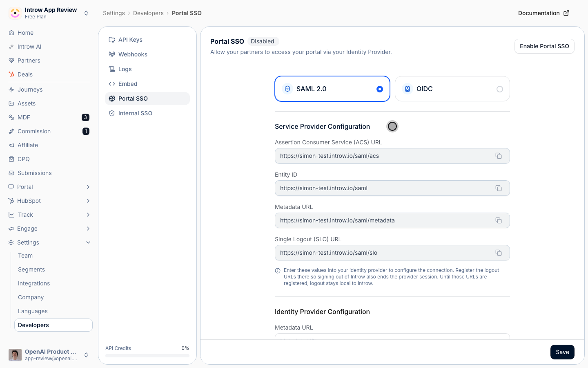Click the Commission icon in the sidebar
The image size is (588, 368).
[x=11, y=131]
